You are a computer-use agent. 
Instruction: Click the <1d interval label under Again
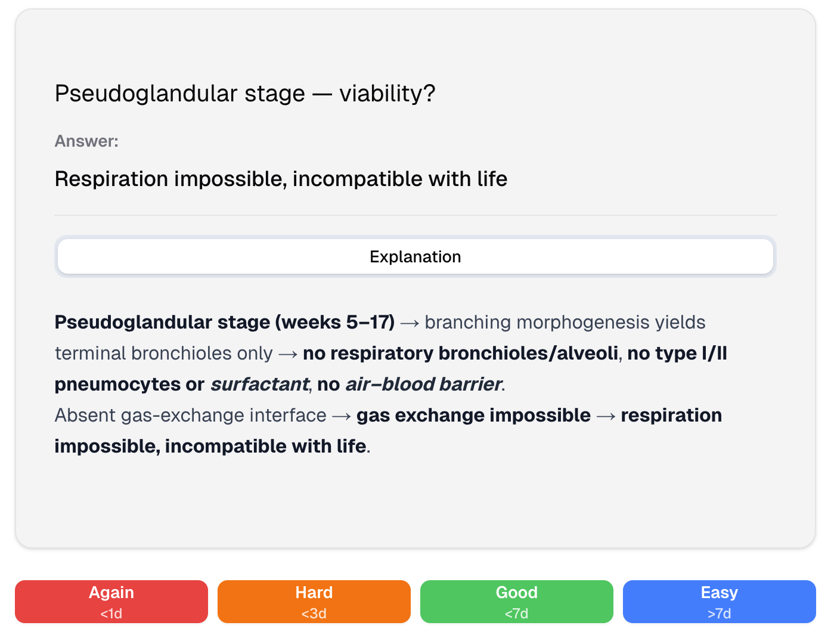(111, 612)
